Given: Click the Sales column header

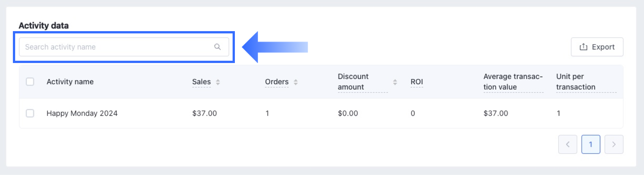Looking at the screenshot, I should tap(201, 82).
